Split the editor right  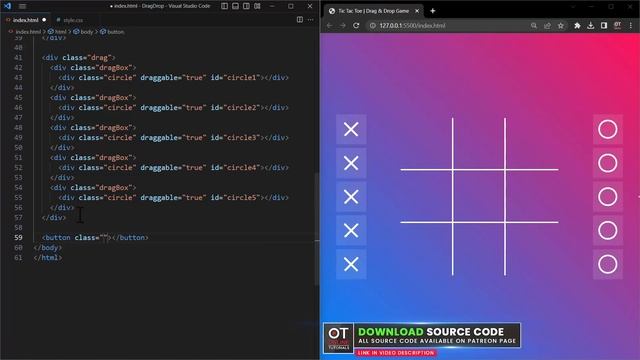[x=300, y=20]
